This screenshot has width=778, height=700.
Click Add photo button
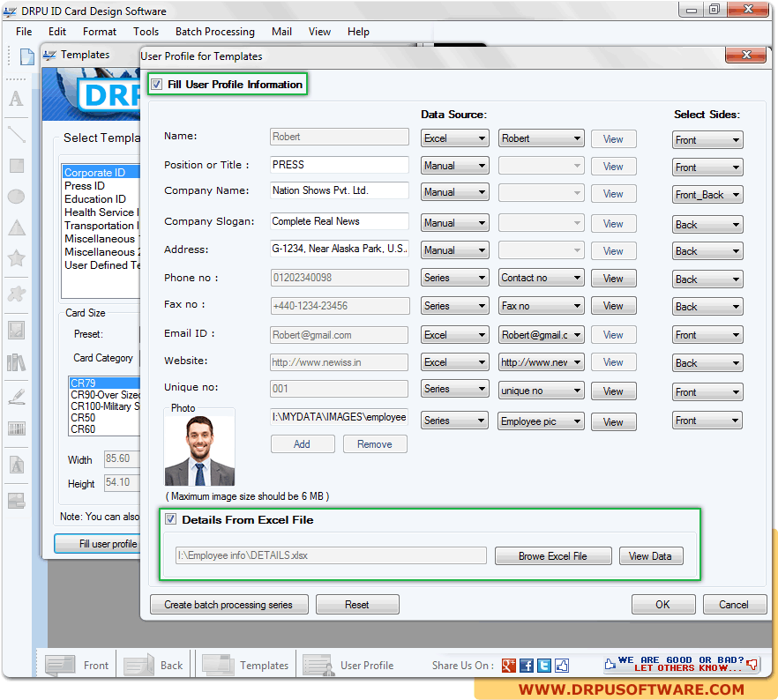tap(303, 444)
